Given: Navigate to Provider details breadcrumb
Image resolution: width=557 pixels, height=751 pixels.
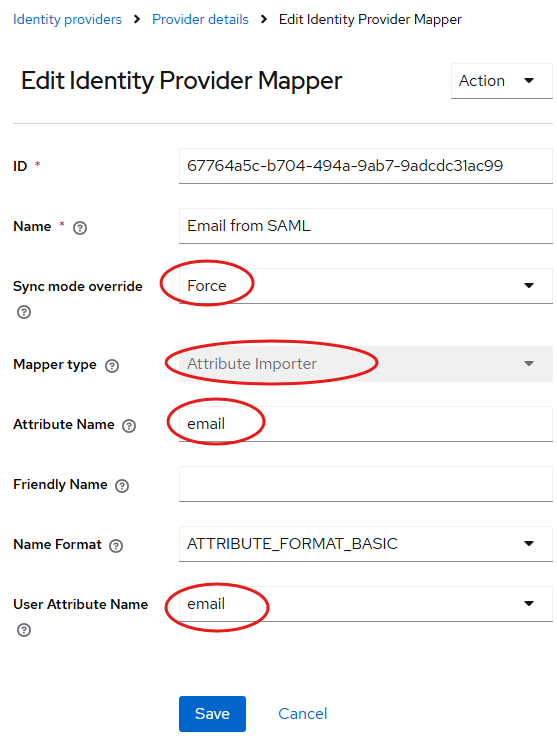Looking at the screenshot, I should pyautogui.click(x=200, y=19).
